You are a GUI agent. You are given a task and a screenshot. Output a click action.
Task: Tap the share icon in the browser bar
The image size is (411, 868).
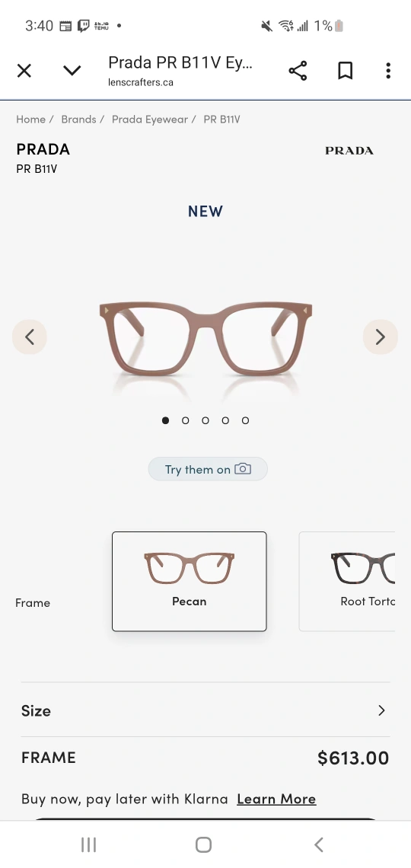pyautogui.click(x=298, y=71)
